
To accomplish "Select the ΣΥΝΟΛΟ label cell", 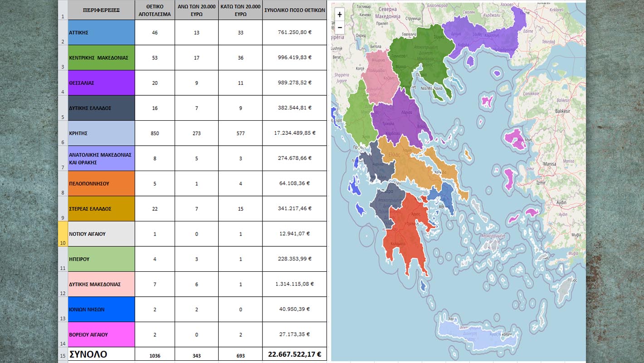I will pyautogui.click(x=101, y=354).
